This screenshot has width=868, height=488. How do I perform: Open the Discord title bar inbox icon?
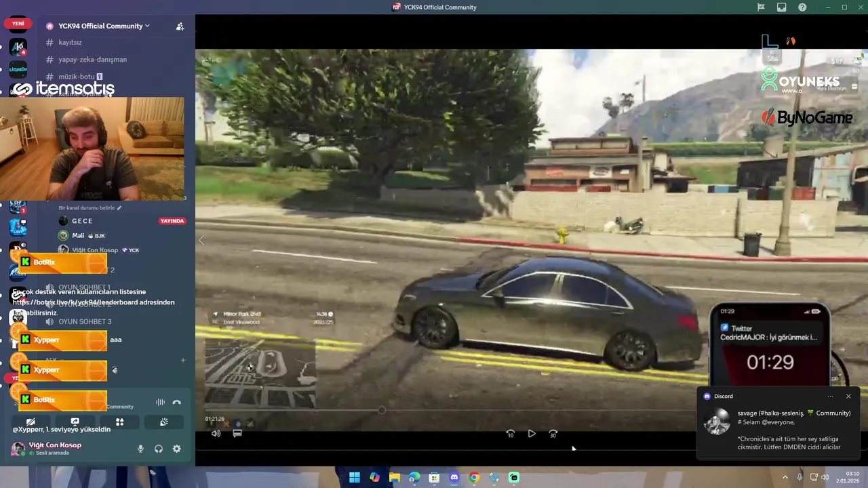pyautogui.click(x=782, y=7)
